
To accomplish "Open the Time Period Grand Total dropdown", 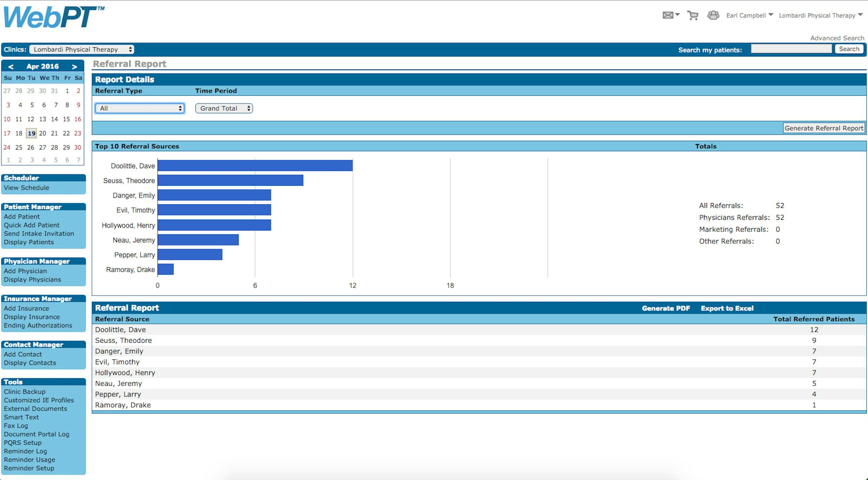I will click(224, 108).
